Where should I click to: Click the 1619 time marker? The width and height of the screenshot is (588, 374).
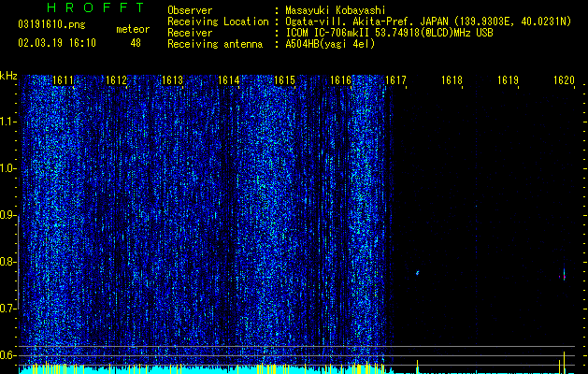click(508, 80)
